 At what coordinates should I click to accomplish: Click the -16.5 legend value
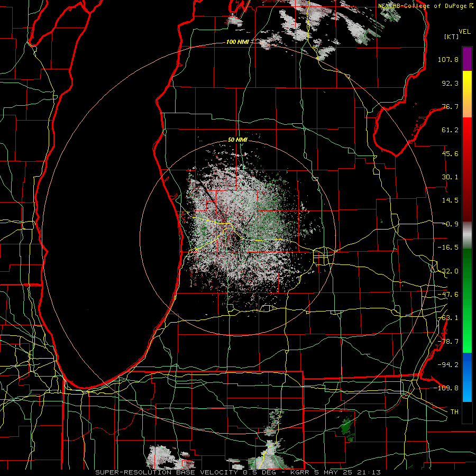(x=448, y=248)
